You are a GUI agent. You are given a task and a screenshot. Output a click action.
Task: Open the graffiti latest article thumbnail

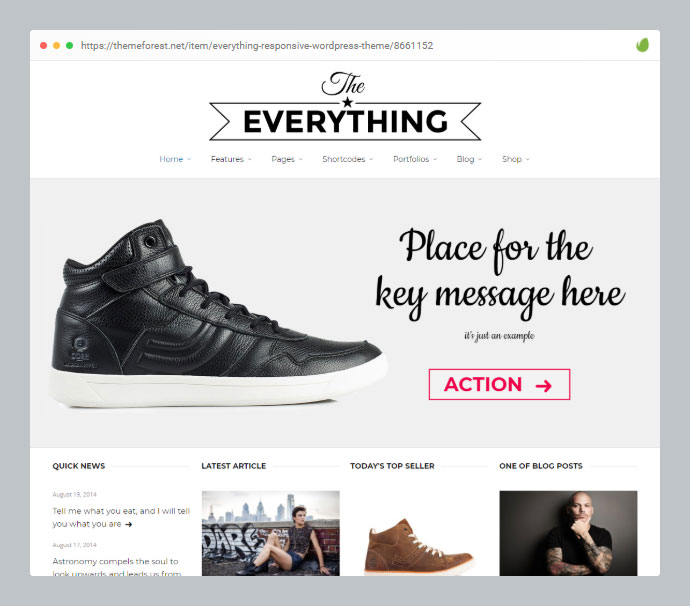(x=271, y=533)
